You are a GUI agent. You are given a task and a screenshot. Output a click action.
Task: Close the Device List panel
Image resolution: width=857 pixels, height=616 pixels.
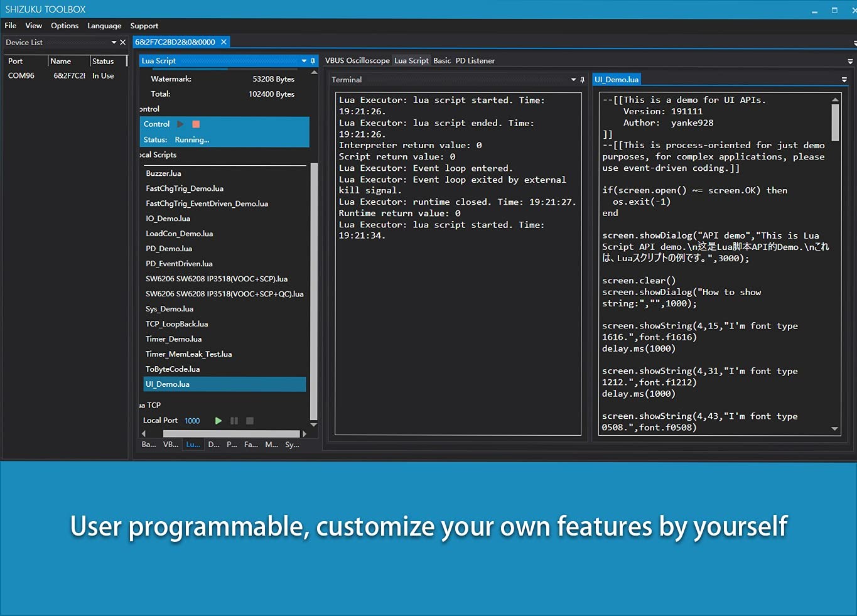click(x=123, y=43)
